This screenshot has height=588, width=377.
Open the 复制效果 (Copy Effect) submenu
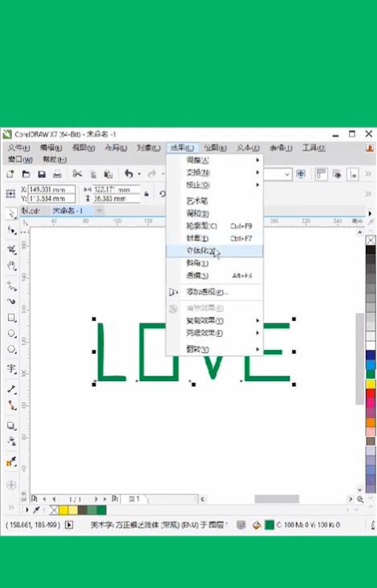tap(215, 321)
